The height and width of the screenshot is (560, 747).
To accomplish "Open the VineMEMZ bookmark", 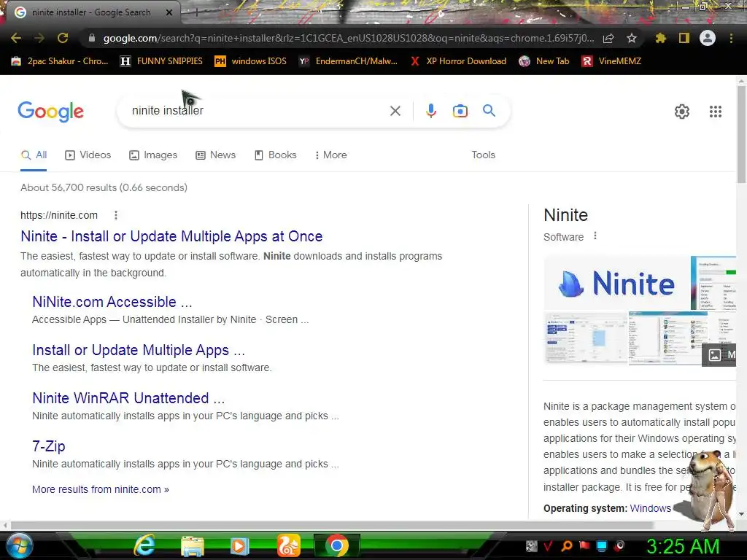I will point(611,61).
